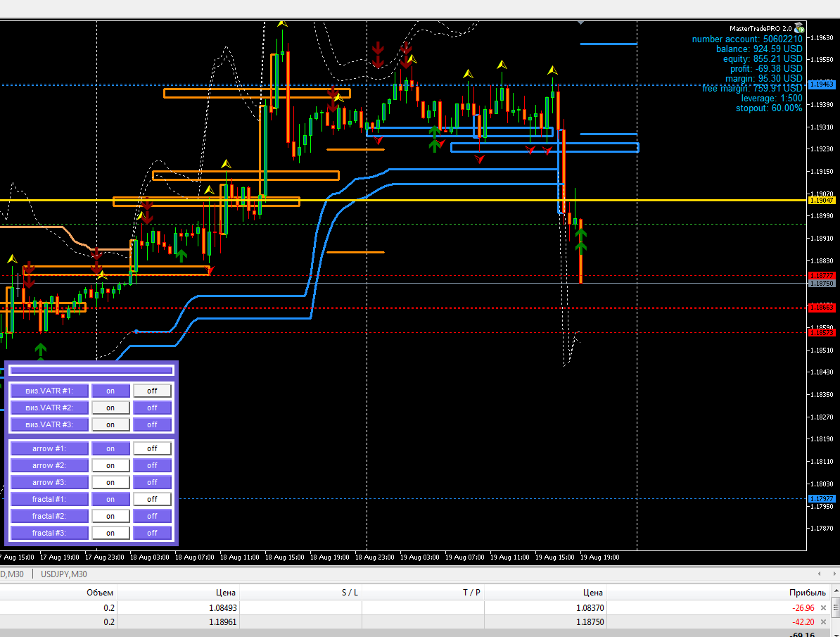Click the blue 1.19463 price label
840x637 pixels.
click(x=821, y=84)
